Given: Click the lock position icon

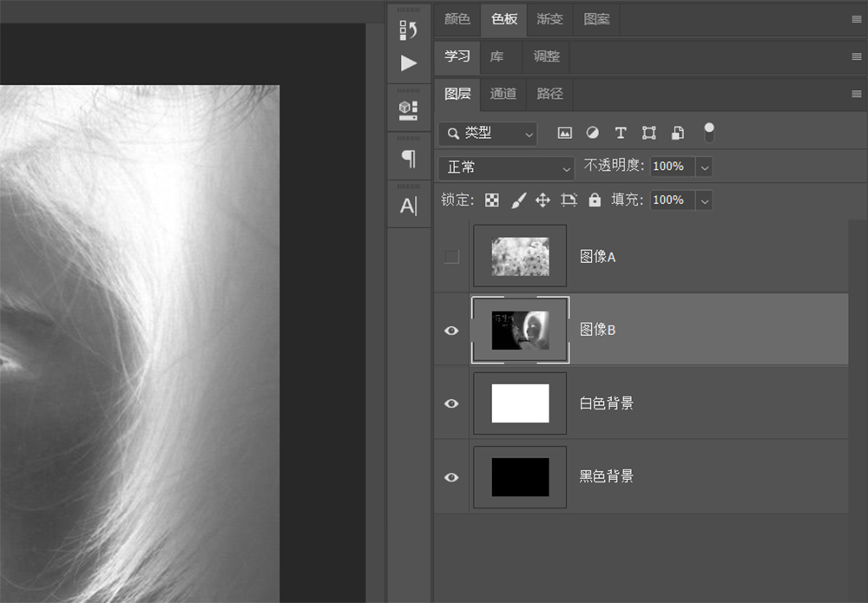Looking at the screenshot, I should coord(542,200).
